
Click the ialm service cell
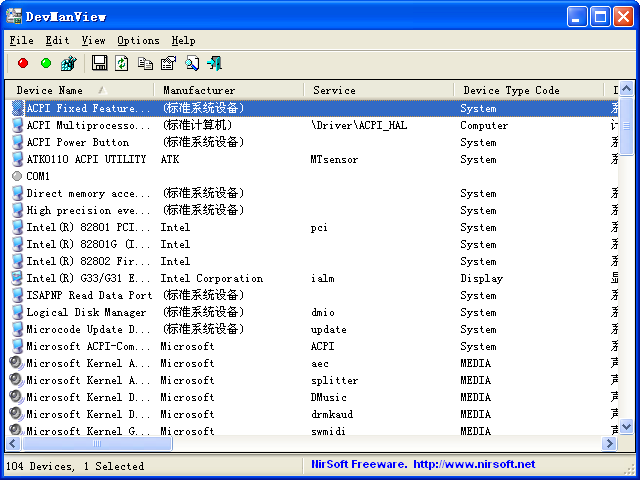coord(322,278)
